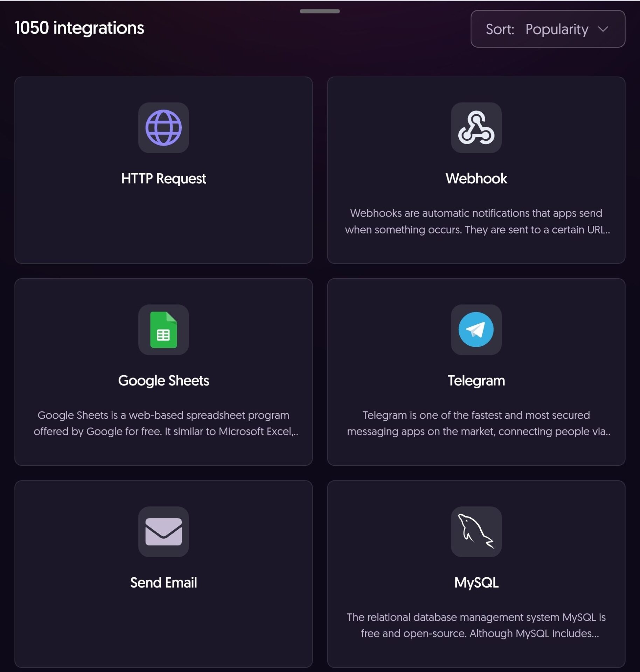Open the Webhook integration title
This screenshot has height=672, width=640.
click(x=476, y=178)
